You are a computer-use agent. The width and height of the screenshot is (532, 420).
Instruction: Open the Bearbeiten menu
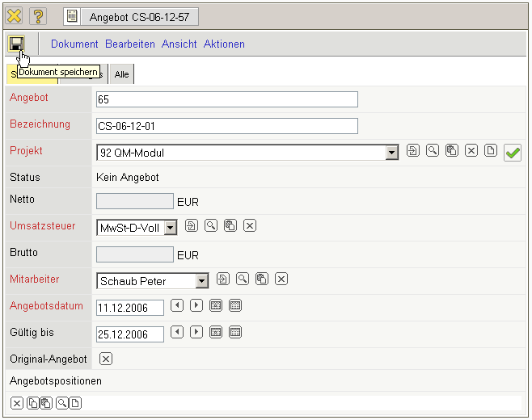pyautogui.click(x=130, y=44)
